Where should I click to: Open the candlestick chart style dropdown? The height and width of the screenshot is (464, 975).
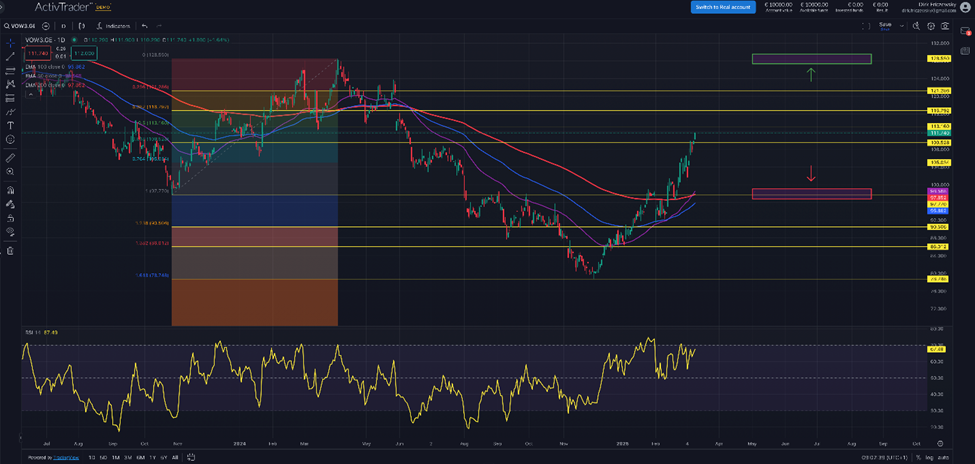click(81, 26)
